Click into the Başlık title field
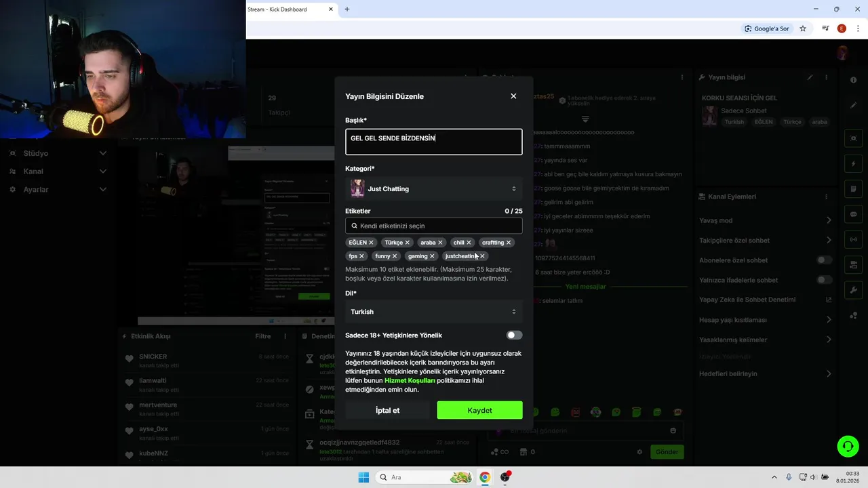Viewport: 868px width, 488px height. tap(434, 142)
